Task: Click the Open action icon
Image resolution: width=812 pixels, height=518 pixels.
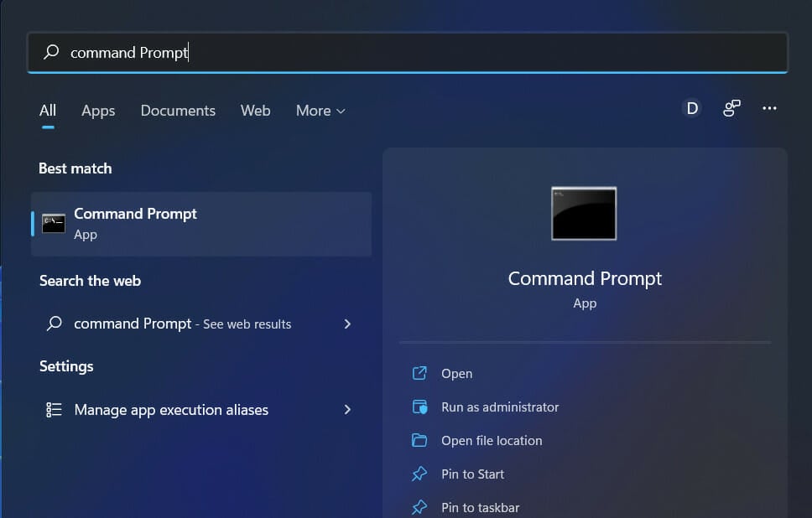Action: 419,373
